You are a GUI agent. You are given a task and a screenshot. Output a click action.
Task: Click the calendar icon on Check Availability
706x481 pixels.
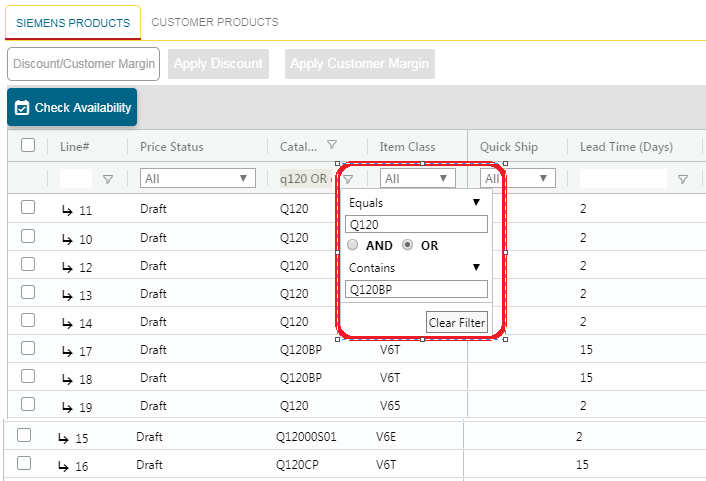click(x=22, y=108)
